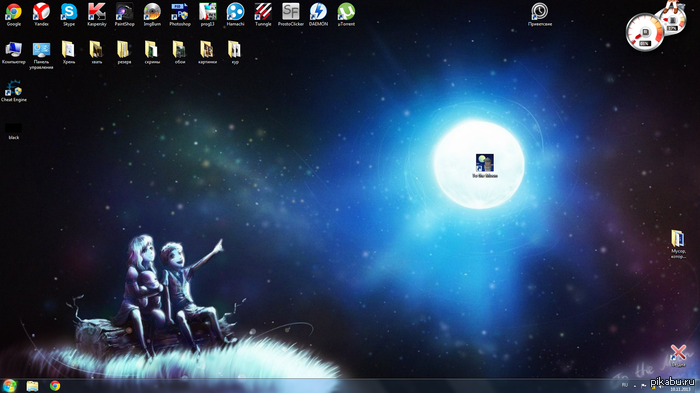Launch ImgBurn disc icon

click(x=152, y=14)
